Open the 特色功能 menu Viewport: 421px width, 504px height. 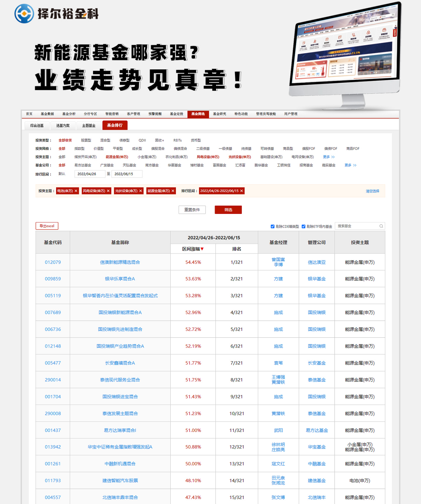pyautogui.click(x=241, y=114)
